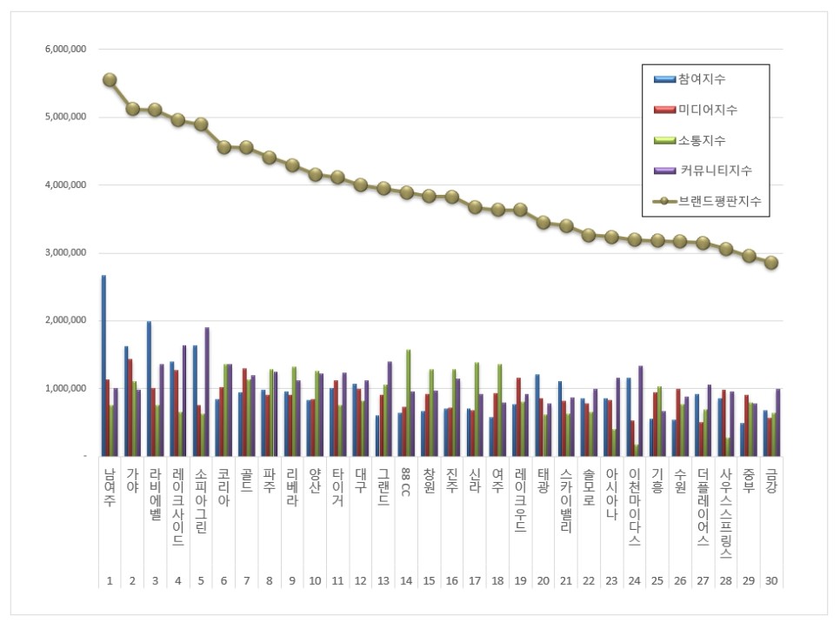Click the 이천마이다스 category label
Image resolution: width=840 pixels, height=623 pixels.
coord(634,506)
